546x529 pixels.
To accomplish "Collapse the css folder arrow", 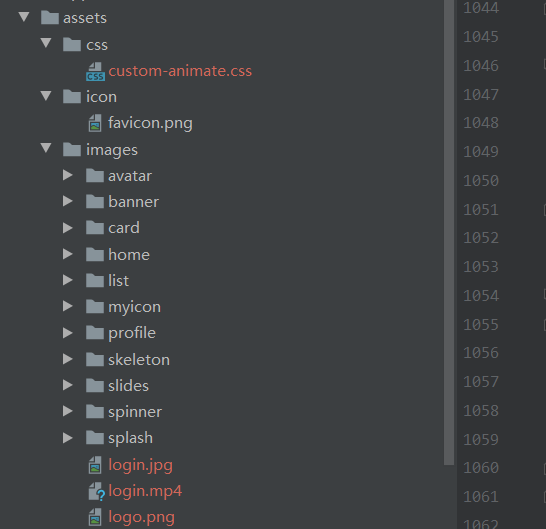I will click(46, 43).
